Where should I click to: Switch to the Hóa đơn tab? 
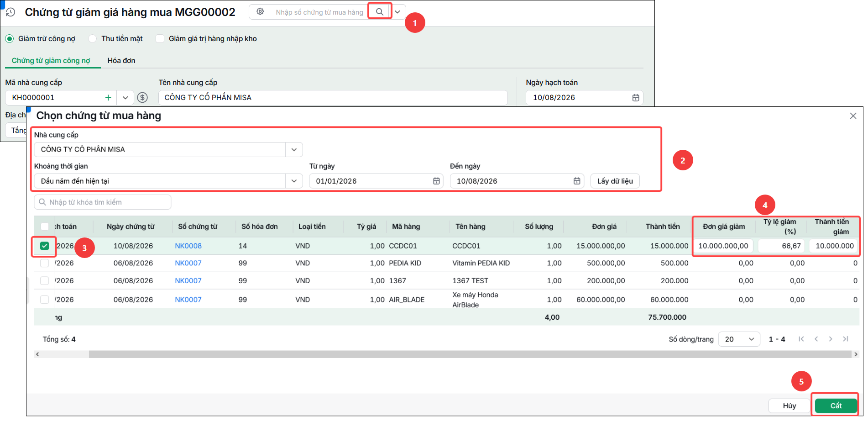pyautogui.click(x=121, y=61)
